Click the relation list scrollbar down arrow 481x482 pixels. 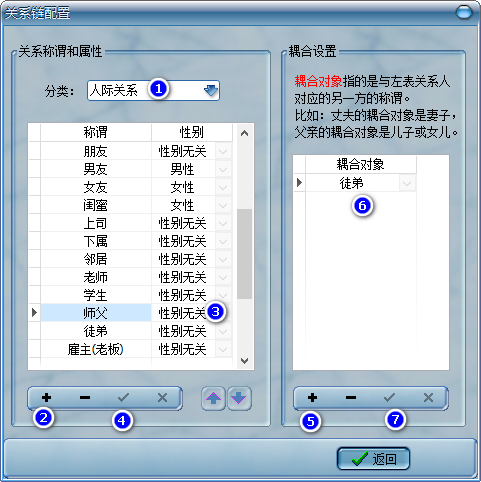pyautogui.click(x=245, y=361)
